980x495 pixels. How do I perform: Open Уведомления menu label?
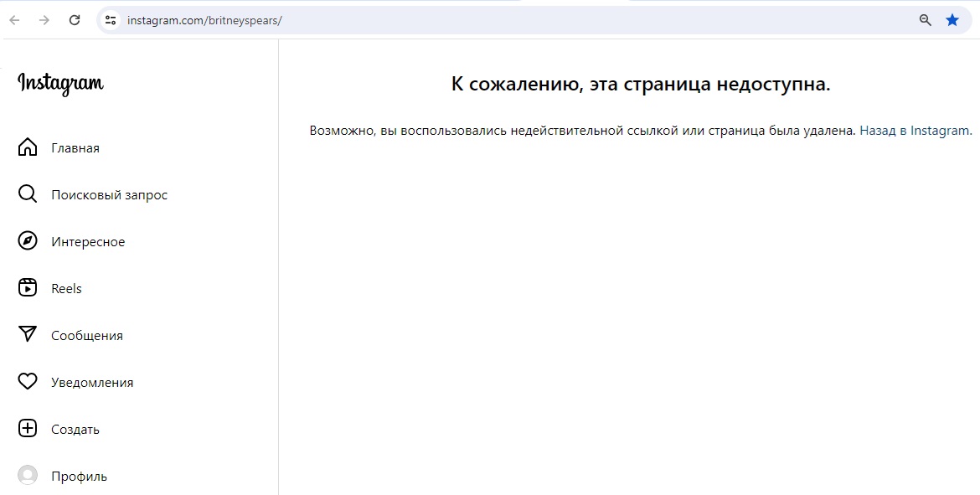(92, 383)
